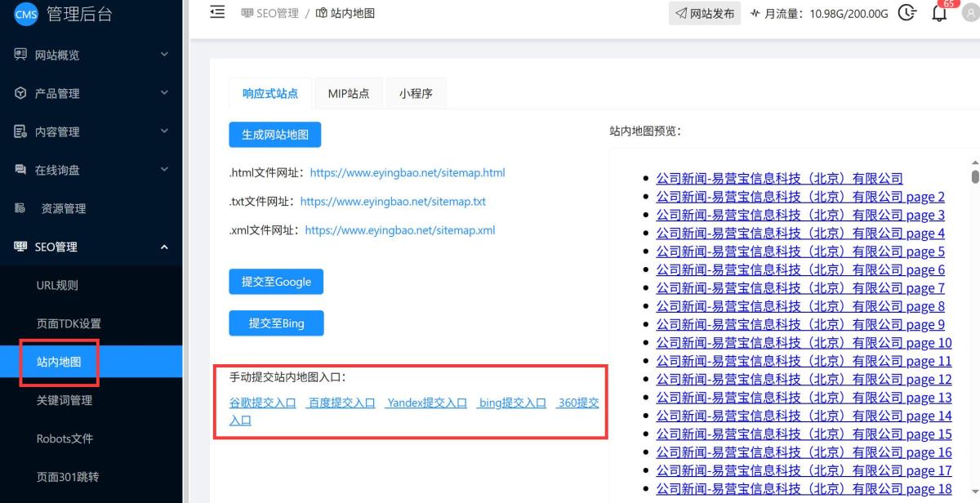Open the sitemap.xml file URL link
This screenshot has width=980, height=503.
coord(400,230)
